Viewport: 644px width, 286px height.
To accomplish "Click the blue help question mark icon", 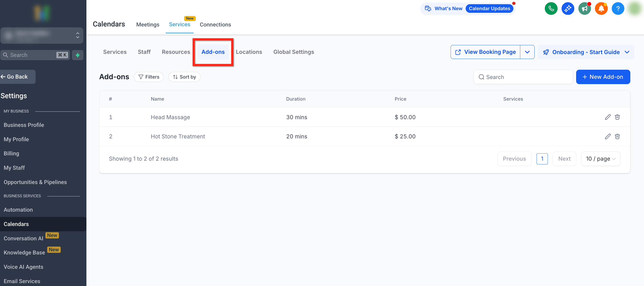I will tap(617, 9).
